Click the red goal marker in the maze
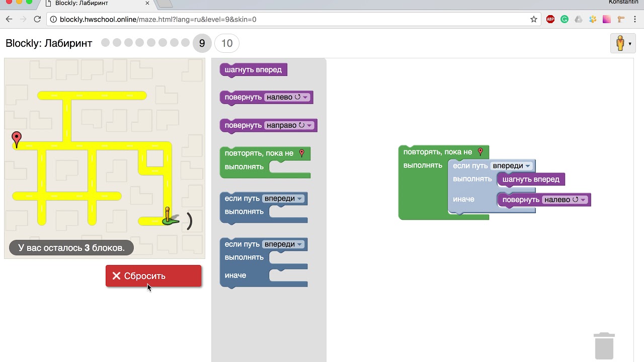 tap(17, 139)
